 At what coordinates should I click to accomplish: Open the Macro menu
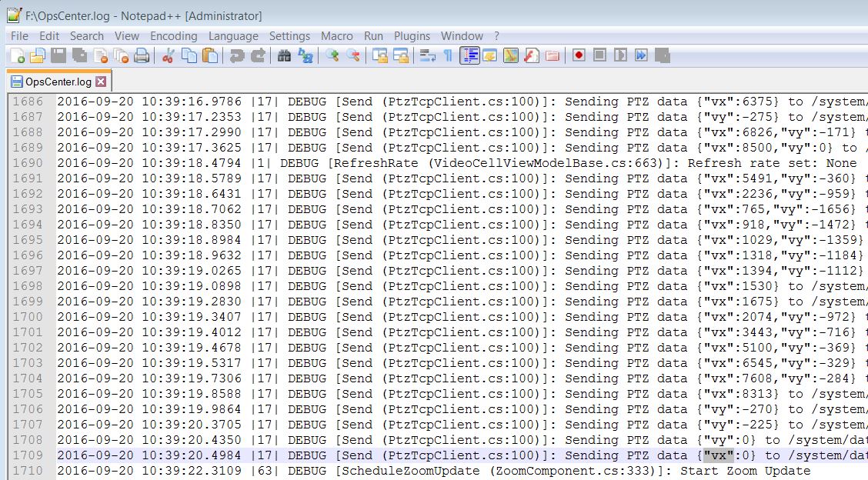click(336, 35)
